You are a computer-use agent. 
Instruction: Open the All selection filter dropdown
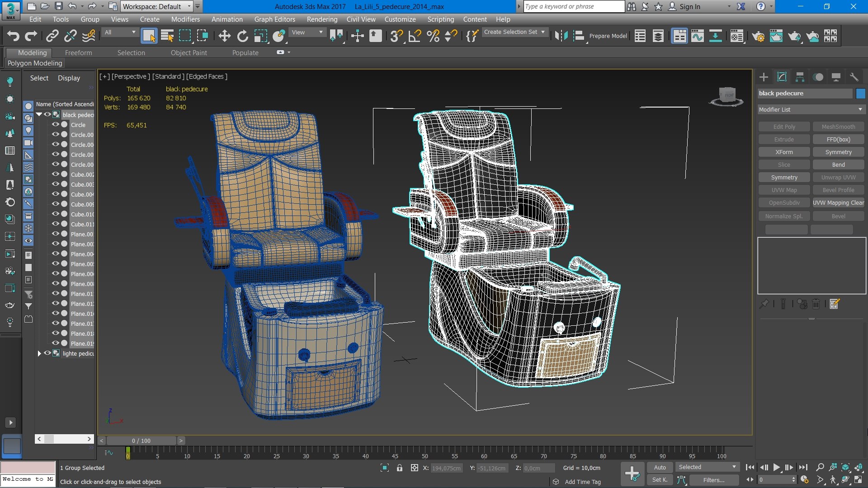pyautogui.click(x=120, y=32)
